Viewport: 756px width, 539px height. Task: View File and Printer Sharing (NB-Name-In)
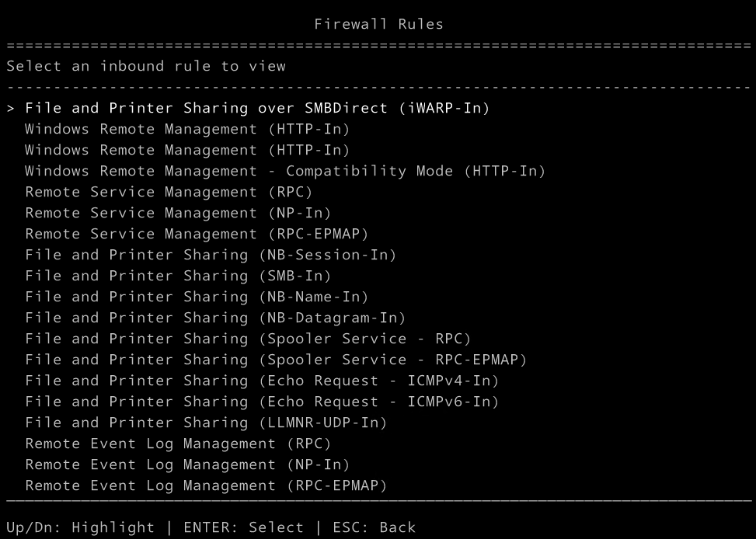(196, 297)
